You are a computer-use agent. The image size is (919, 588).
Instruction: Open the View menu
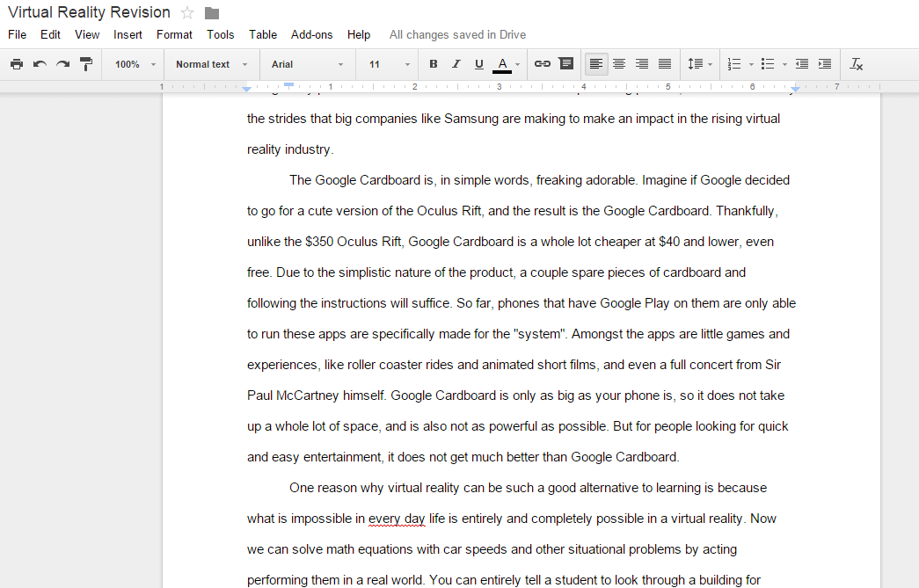point(87,34)
